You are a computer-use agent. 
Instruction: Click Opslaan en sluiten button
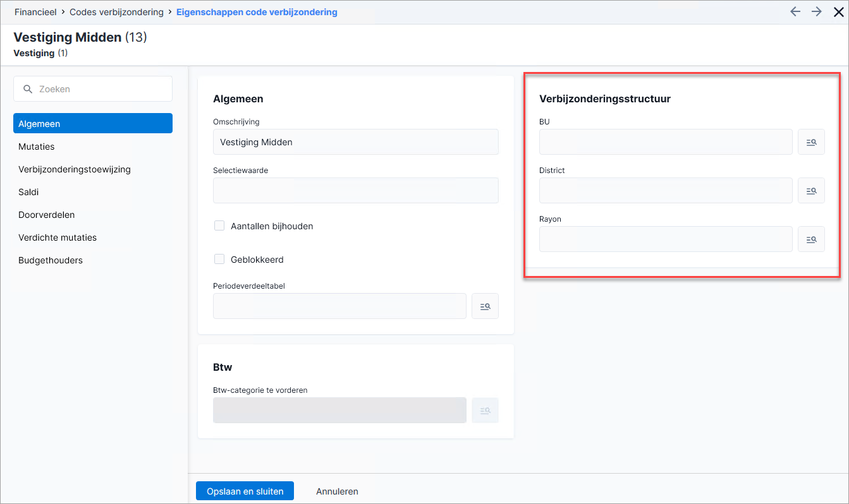click(245, 491)
